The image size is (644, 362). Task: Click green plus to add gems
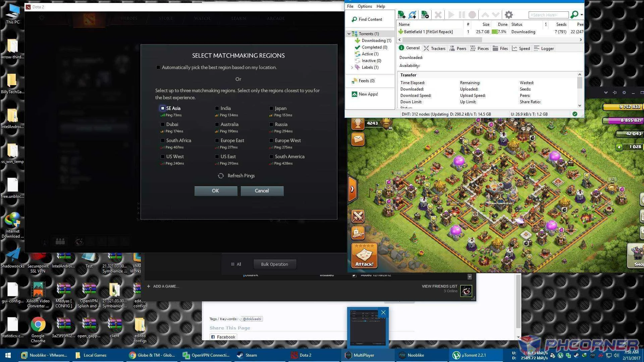click(x=619, y=147)
